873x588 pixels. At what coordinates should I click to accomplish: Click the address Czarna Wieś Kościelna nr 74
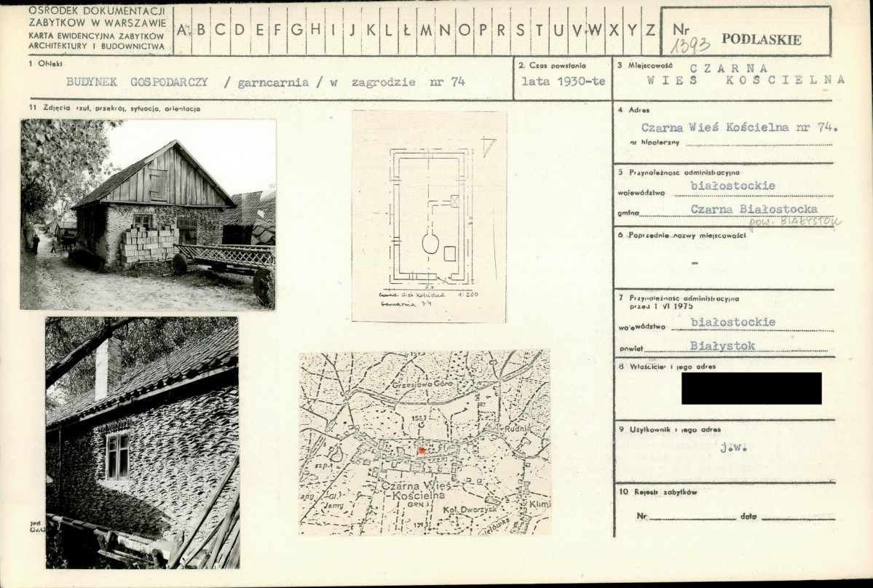[x=739, y=127]
